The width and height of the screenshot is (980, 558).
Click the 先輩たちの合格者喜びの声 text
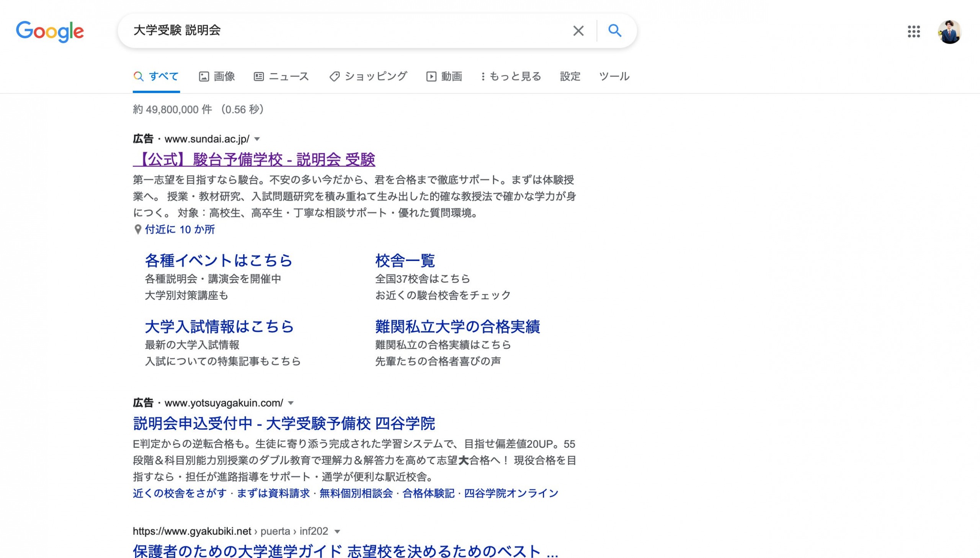(x=438, y=361)
